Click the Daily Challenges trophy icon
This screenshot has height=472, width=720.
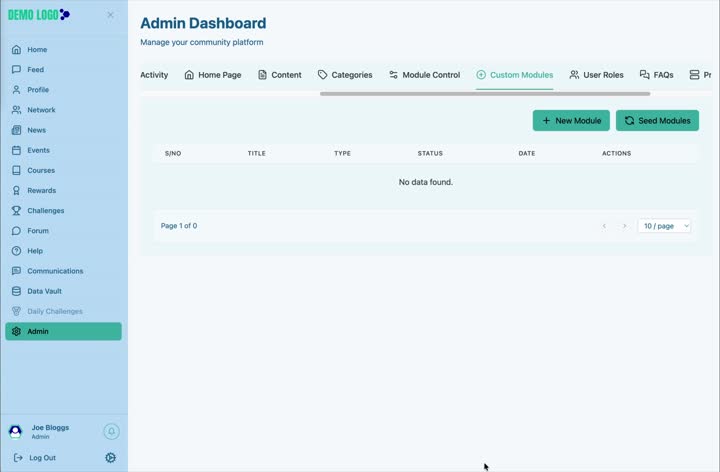tap(16, 311)
